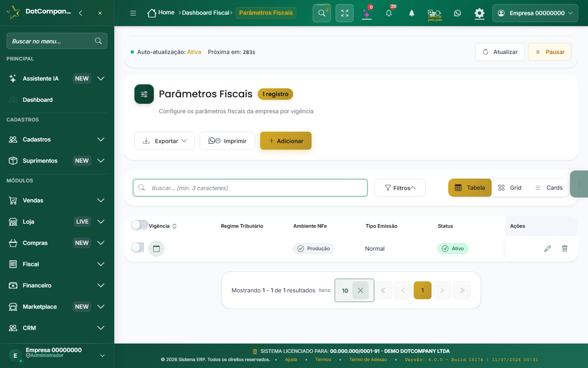The width and height of the screenshot is (588, 368).
Task: Click the menu search magnifier icon
Action: coord(98,41)
